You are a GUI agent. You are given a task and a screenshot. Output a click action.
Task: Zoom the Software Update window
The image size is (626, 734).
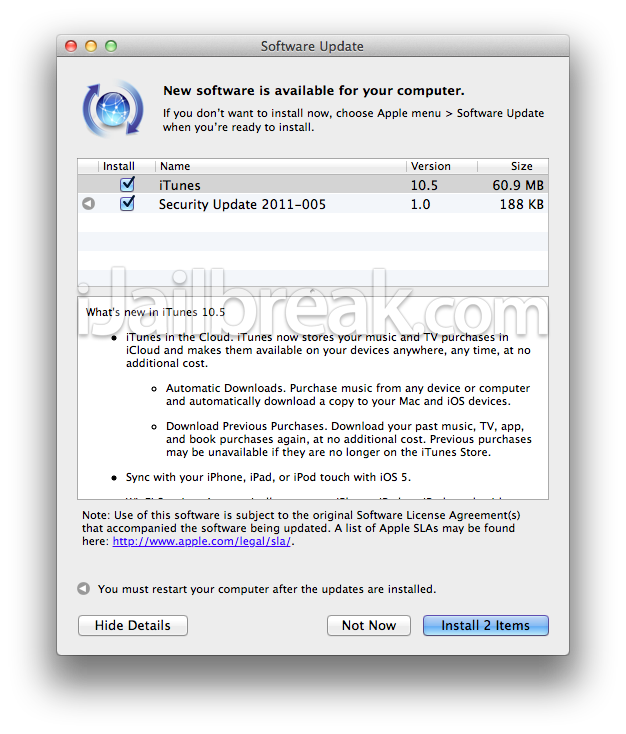click(x=111, y=46)
